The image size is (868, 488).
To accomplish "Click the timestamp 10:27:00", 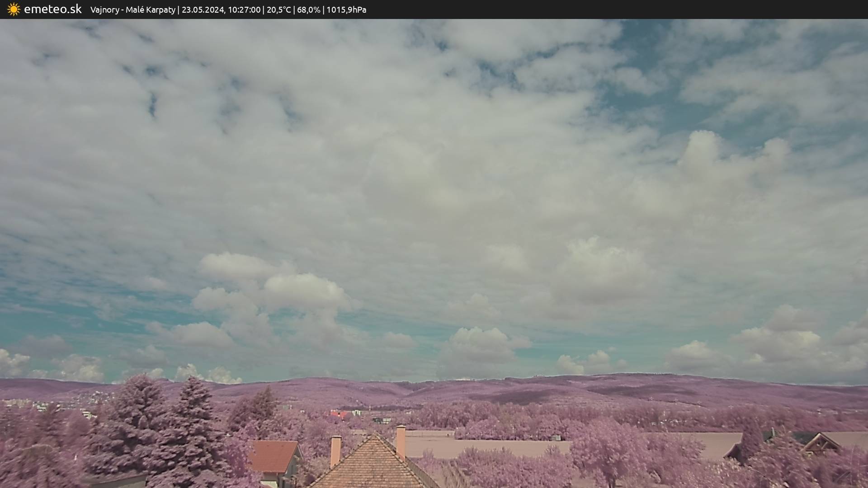I will point(244,10).
